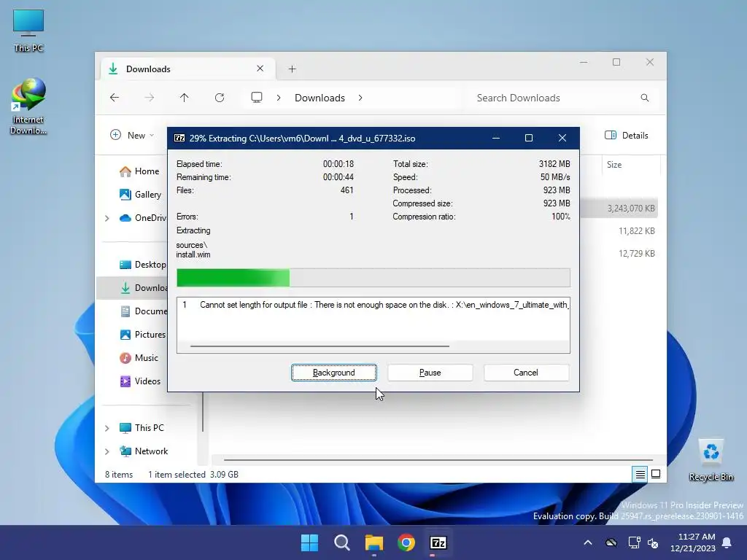The image size is (747, 560).
Task: Open the New dropdown in Explorer
Action: click(132, 135)
